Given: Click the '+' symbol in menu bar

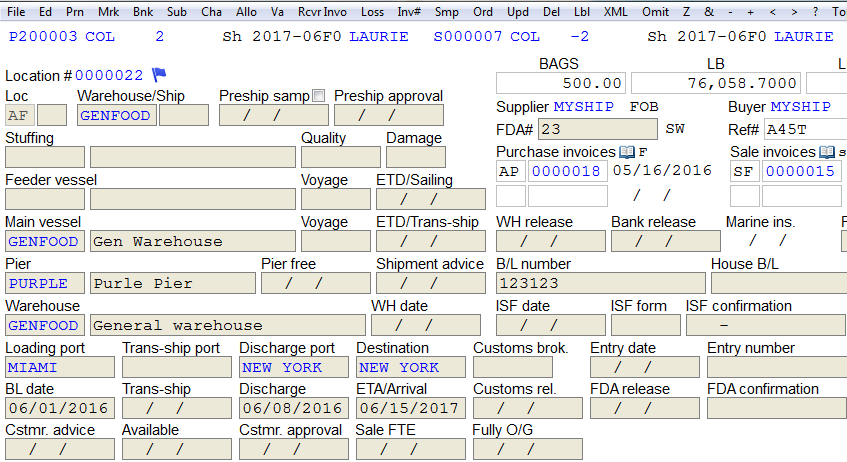Looking at the screenshot, I should pyautogui.click(x=750, y=11).
